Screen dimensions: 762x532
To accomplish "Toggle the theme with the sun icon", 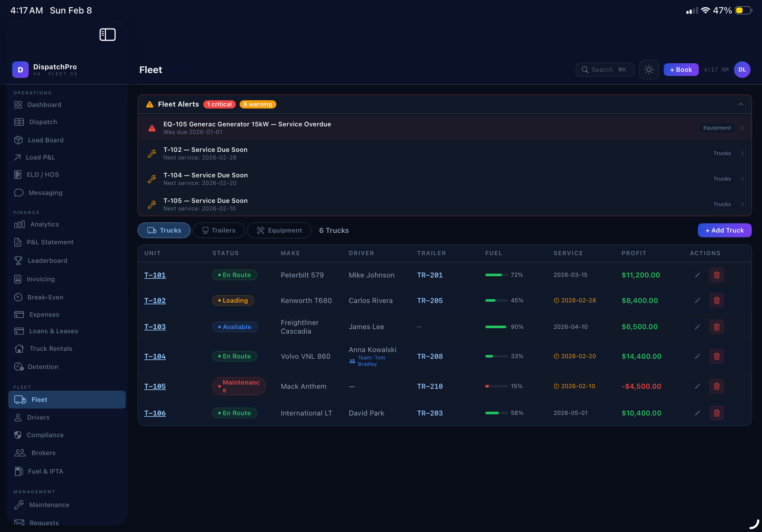I will pyautogui.click(x=649, y=69).
